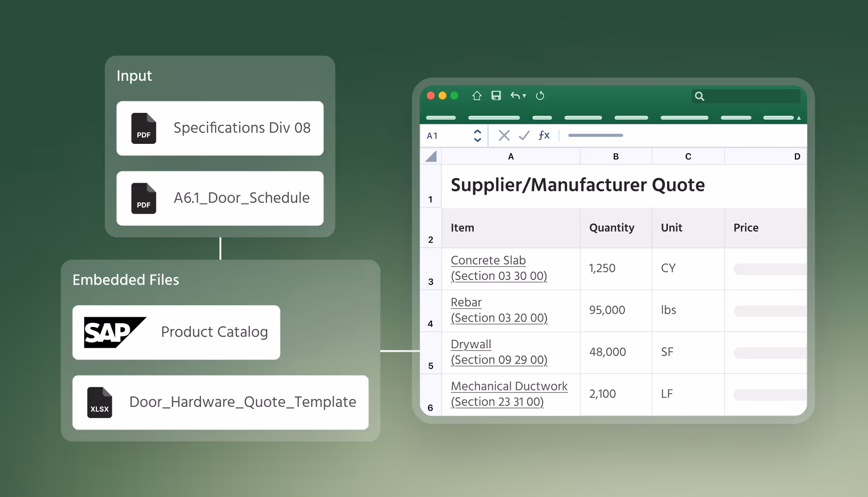Open the Drywall Section 09 29 00 link
The image size is (868, 497).
coord(499,352)
